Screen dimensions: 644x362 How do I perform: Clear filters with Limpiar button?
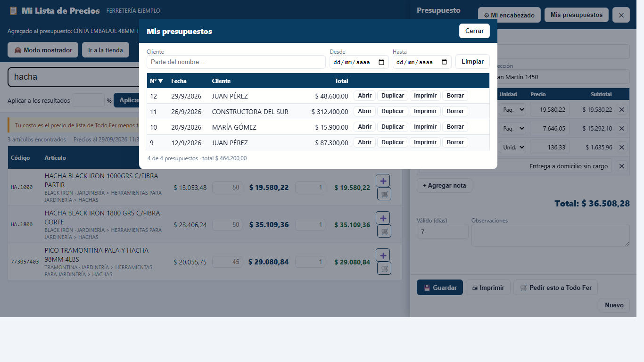click(x=472, y=62)
